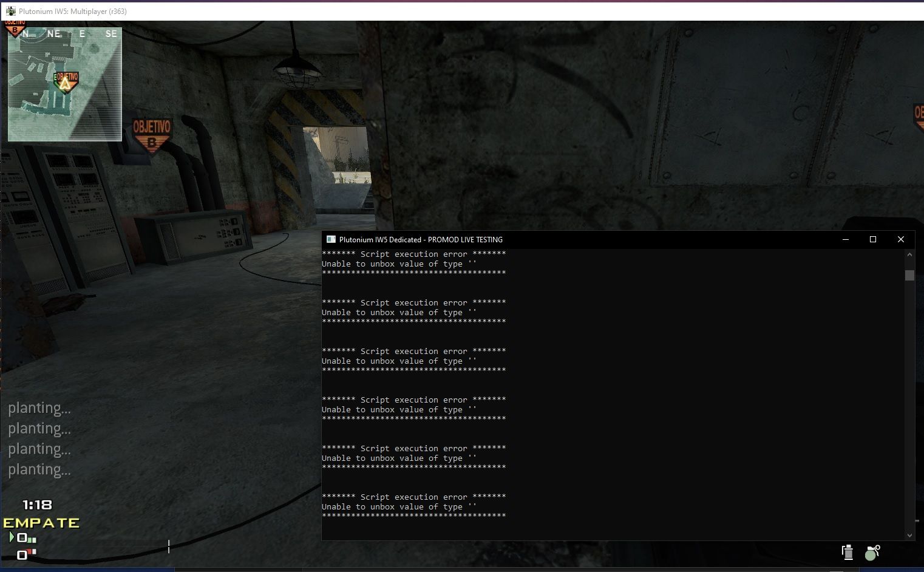Image resolution: width=924 pixels, height=572 pixels.
Task: Click the SE compass heading on minimap
Action: pyautogui.click(x=111, y=34)
